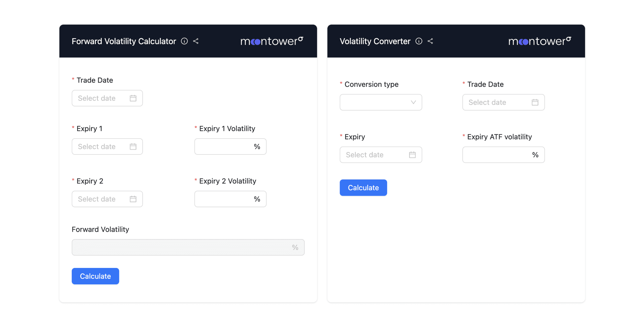The height and width of the screenshot is (326, 644).
Task: Click the Forward Volatility result field
Action: (181, 247)
